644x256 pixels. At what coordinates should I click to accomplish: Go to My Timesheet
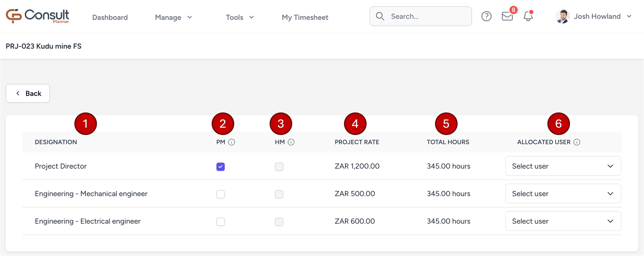click(x=305, y=17)
